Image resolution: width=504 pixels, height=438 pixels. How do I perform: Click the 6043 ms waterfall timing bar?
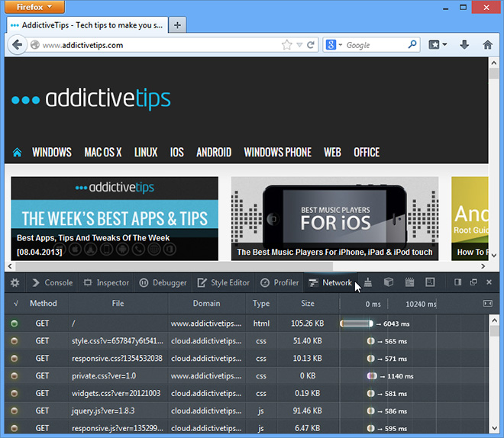357,324
